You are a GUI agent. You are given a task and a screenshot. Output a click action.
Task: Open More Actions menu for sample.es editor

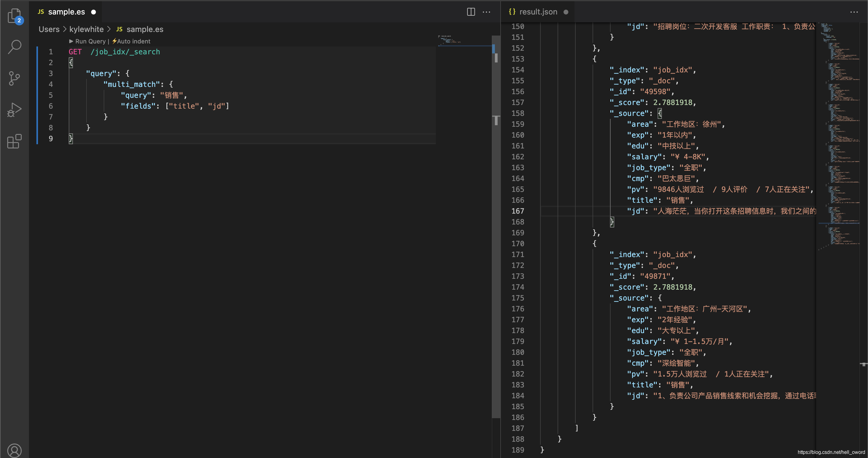pyautogui.click(x=486, y=12)
